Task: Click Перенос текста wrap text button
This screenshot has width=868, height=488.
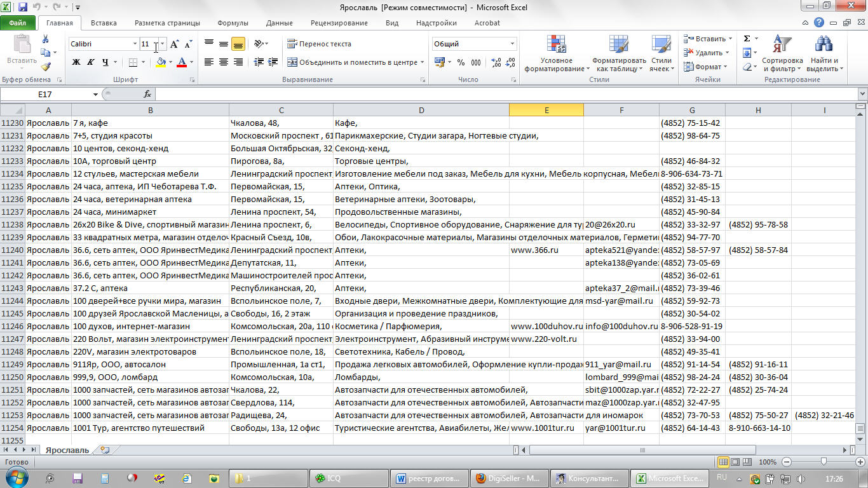Action: click(319, 44)
